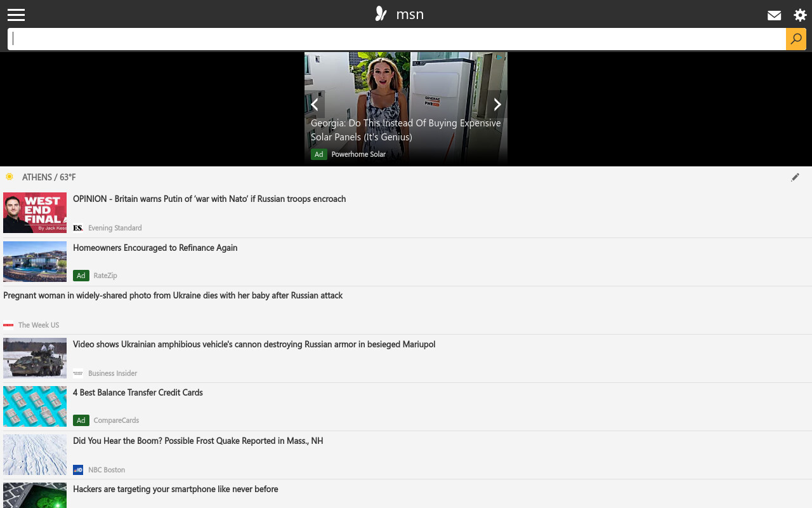Click the Ad badge next to CompareCards

[81, 420]
